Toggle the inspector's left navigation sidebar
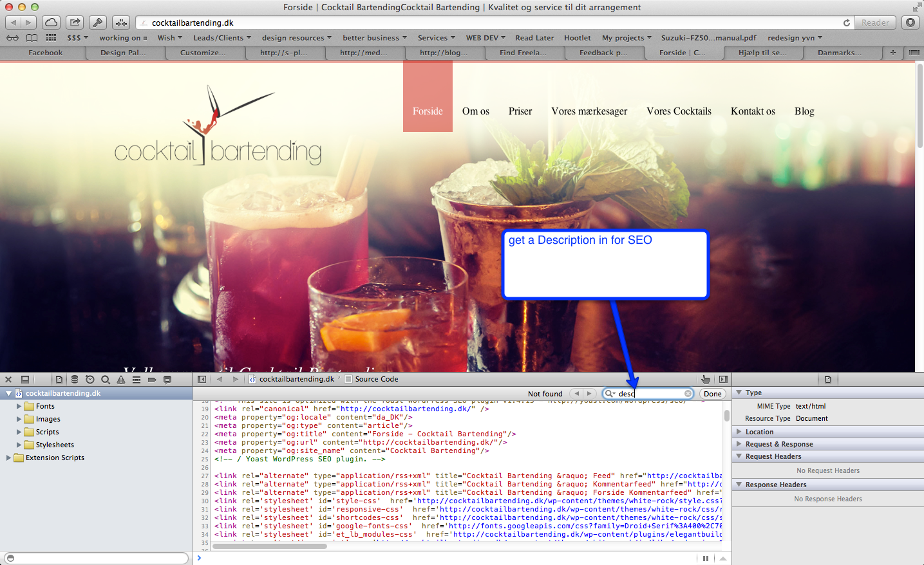 [202, 380]
